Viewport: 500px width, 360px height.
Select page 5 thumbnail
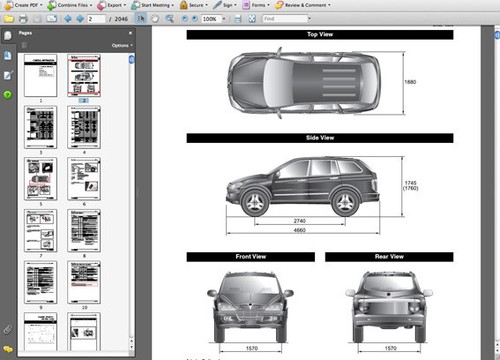[41, 179]
